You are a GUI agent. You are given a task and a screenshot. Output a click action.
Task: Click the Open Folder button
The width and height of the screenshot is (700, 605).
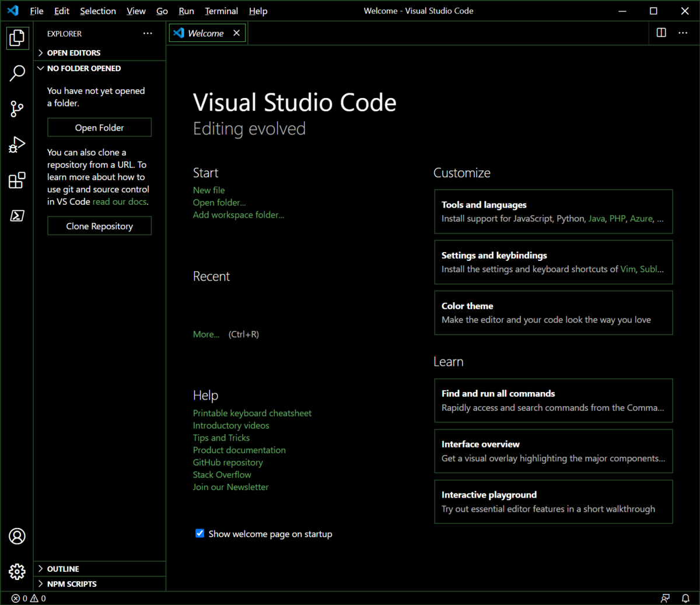(99, 127)
